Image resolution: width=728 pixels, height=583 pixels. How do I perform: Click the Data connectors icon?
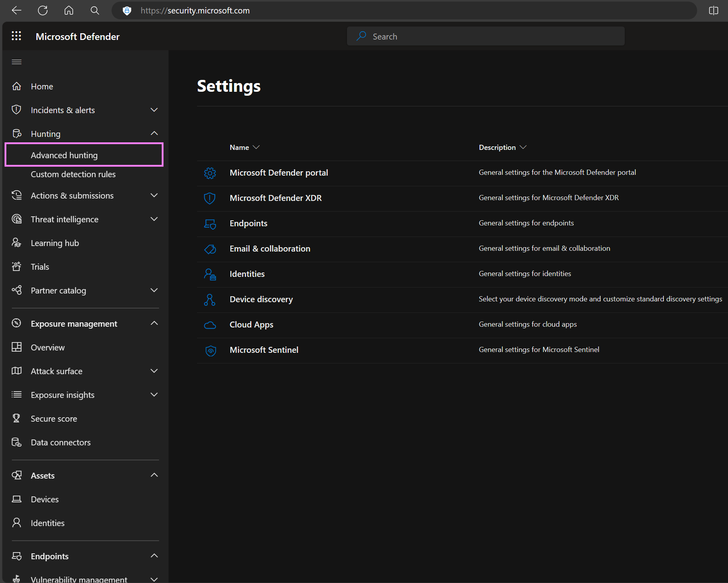(17, 442)
